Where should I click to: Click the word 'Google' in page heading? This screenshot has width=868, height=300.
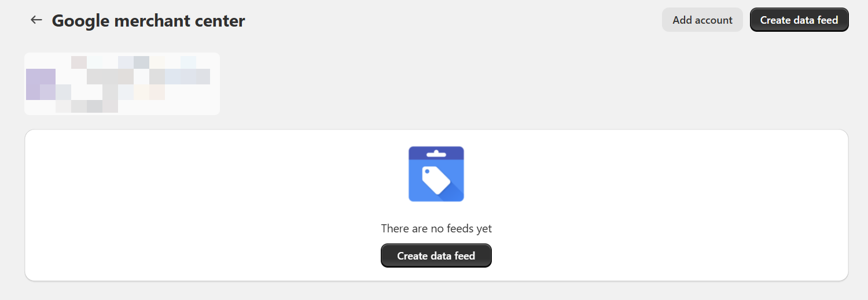[x=81, y=21]
